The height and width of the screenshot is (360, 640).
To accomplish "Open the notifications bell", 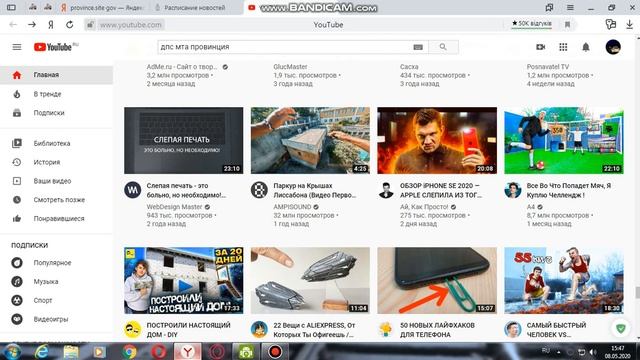I will coord(586,47).
